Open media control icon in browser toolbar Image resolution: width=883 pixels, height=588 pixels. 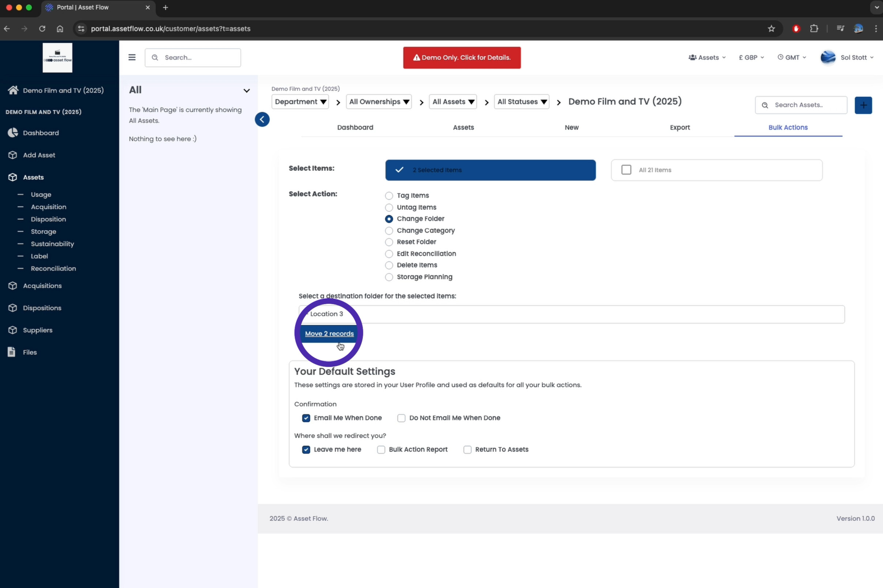coord(840,28)
